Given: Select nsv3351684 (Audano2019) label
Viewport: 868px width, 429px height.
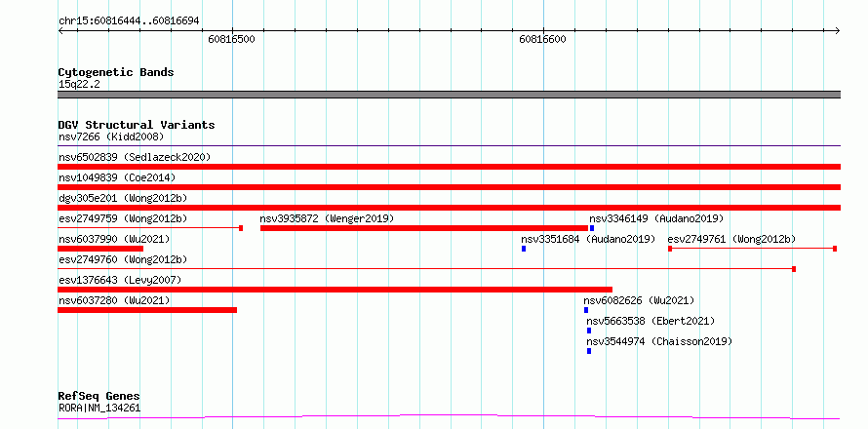Looking at the screenshot, I should 588,239.
